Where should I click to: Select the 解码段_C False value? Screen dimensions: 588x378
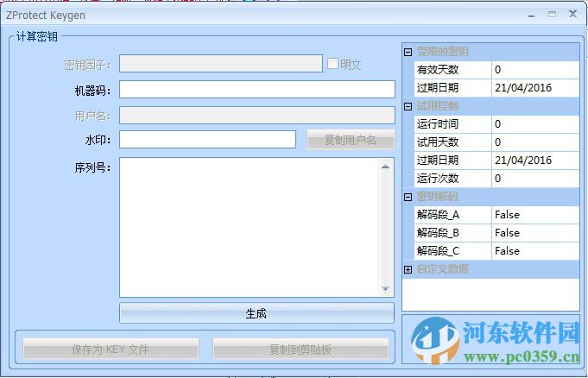(x=535, y=251)
